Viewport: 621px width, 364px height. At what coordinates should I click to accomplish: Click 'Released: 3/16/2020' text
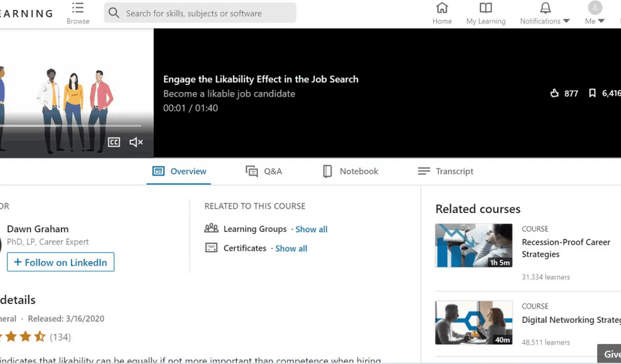[66, 319]
